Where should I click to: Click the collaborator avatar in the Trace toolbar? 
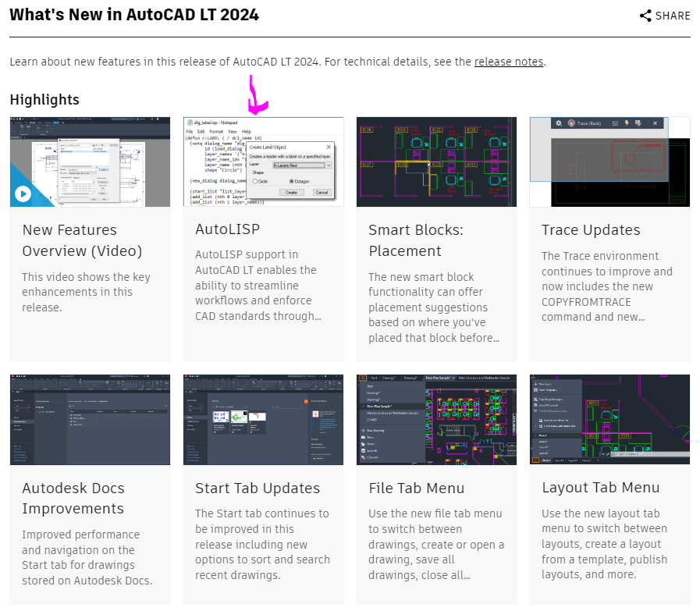click(571, 123)
